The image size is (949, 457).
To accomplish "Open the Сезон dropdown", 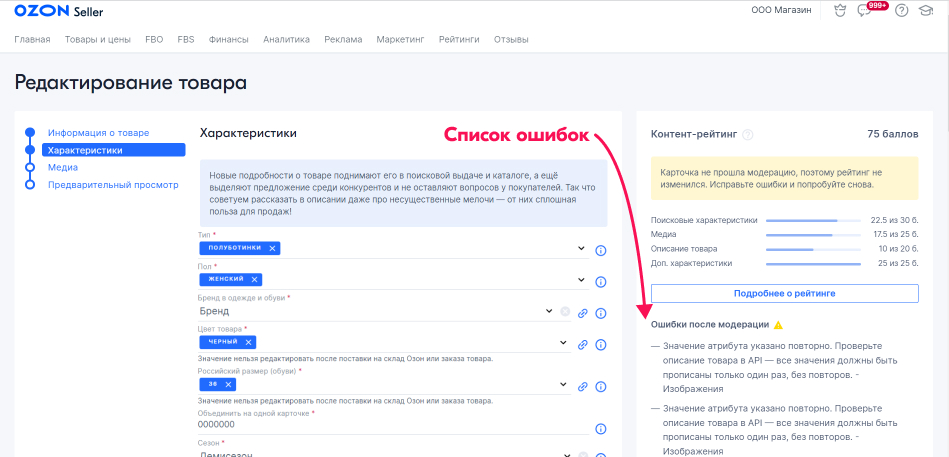I will click(x=567, y=455).
